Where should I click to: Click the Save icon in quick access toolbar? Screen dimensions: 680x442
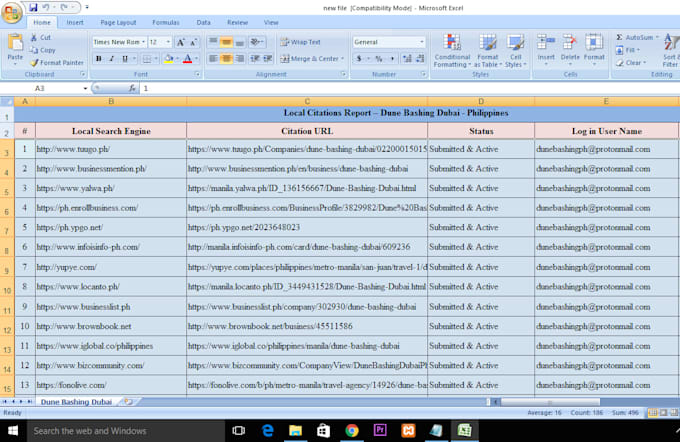(33, 7)
